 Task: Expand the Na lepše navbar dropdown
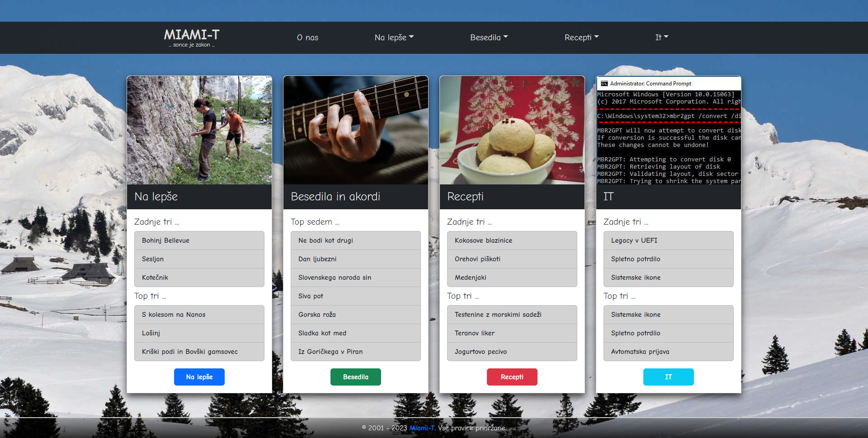coord(394,38)
